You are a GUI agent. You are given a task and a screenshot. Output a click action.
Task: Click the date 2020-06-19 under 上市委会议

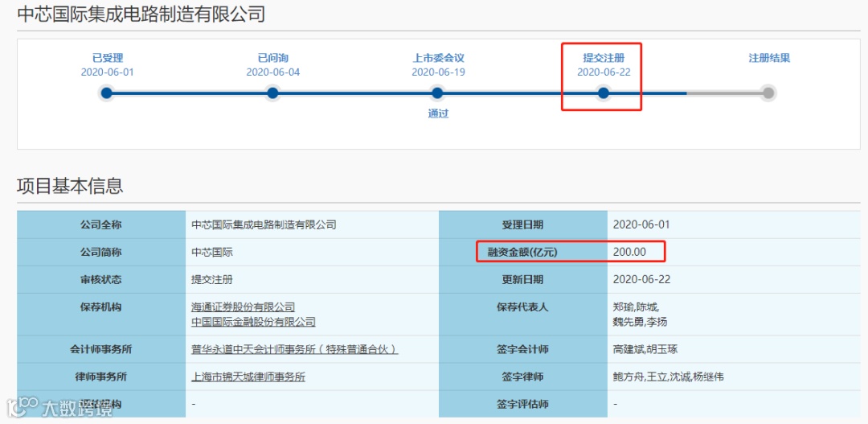coord(438,72)
